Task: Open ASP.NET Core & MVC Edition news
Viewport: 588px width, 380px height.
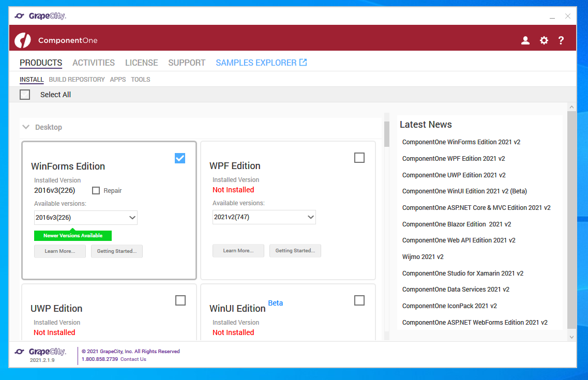Action: pos(476,208)
